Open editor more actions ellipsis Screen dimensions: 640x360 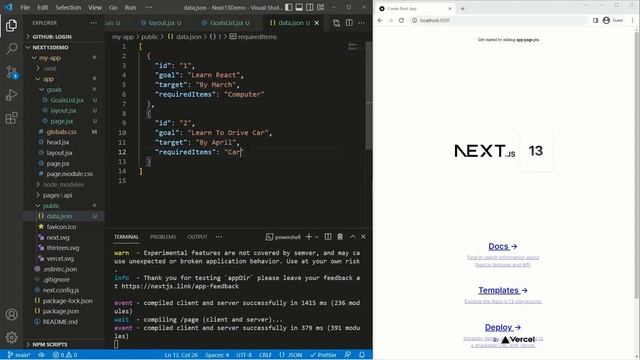pyautogui.click(x=362, y=23)
